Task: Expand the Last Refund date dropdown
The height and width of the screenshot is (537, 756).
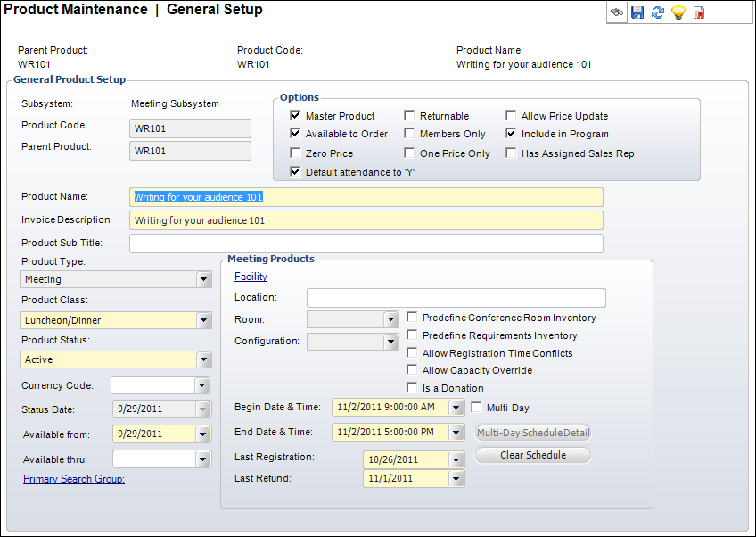Action: 456,479
